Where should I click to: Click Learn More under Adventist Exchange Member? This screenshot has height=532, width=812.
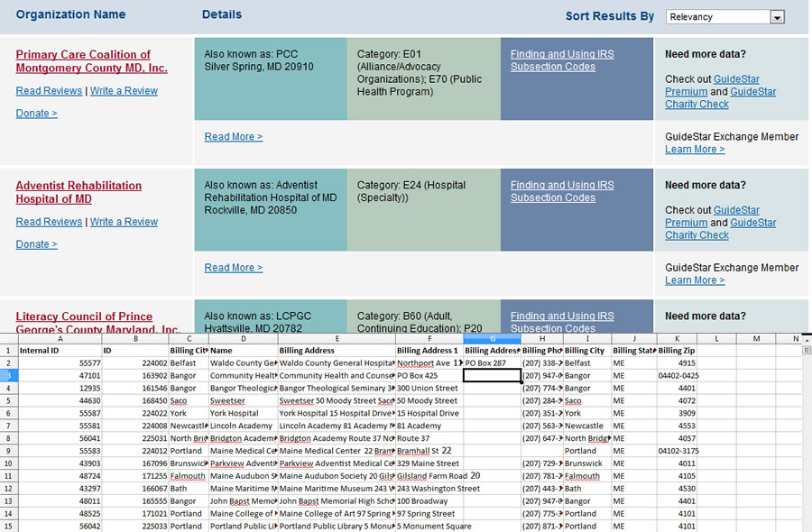[695, 280]
